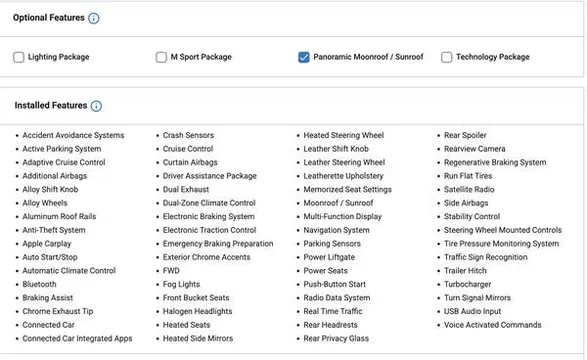
Task: Select the 'Accident Avoidance Systems' text
Action: (73, 135)
